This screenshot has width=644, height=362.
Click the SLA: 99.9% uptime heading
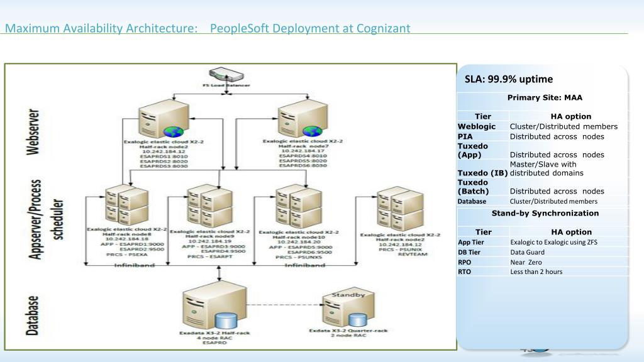click(508, 79)
